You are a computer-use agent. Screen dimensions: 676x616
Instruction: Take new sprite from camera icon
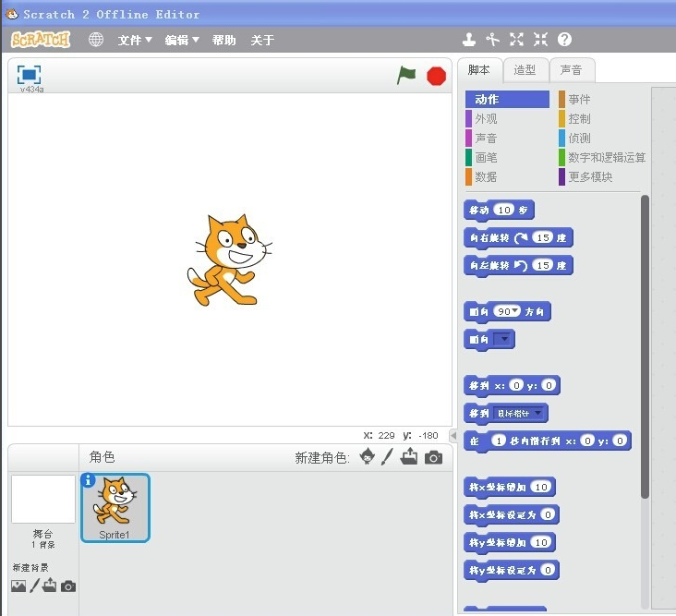pos(433,457)
